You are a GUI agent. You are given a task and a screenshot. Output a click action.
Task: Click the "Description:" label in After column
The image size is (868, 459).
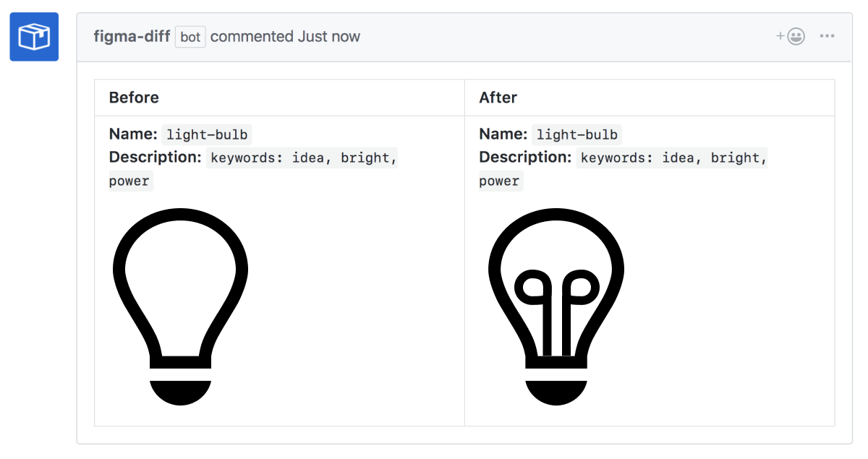(x=525, y=158)
